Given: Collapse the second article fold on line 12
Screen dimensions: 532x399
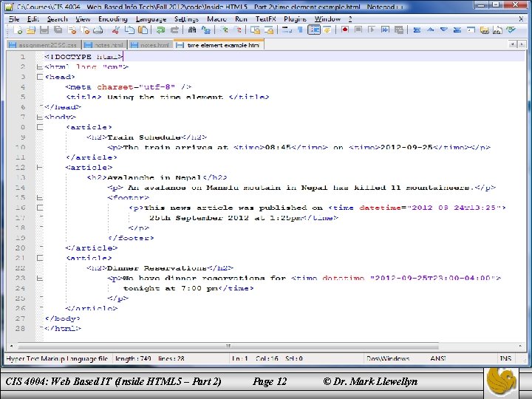Looking at the screenshot, I should pyautogui.click(x=40, y=167).
